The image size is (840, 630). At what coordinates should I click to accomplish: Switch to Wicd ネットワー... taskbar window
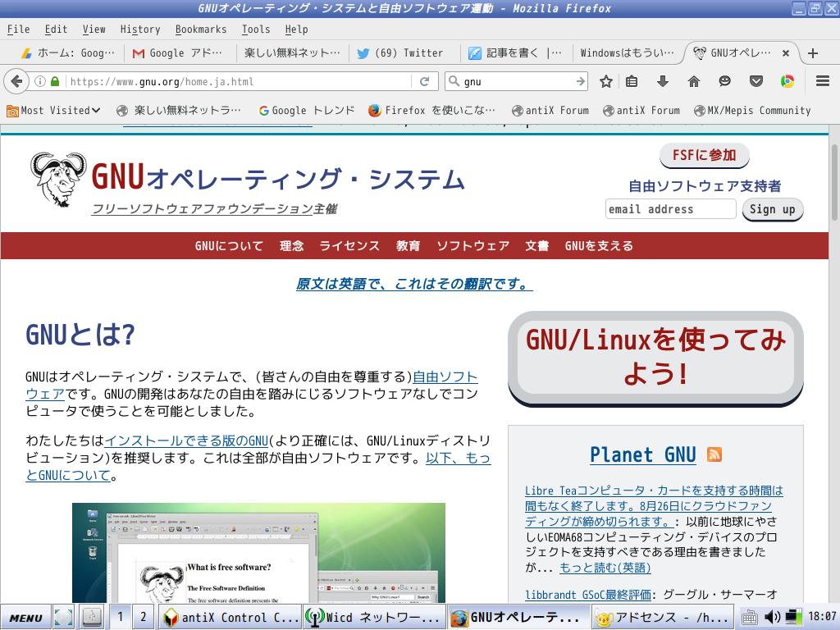click(x=374, y=617)
